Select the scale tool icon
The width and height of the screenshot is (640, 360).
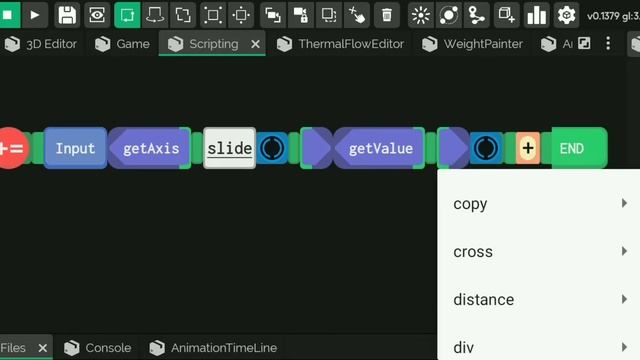click(183, 15)
